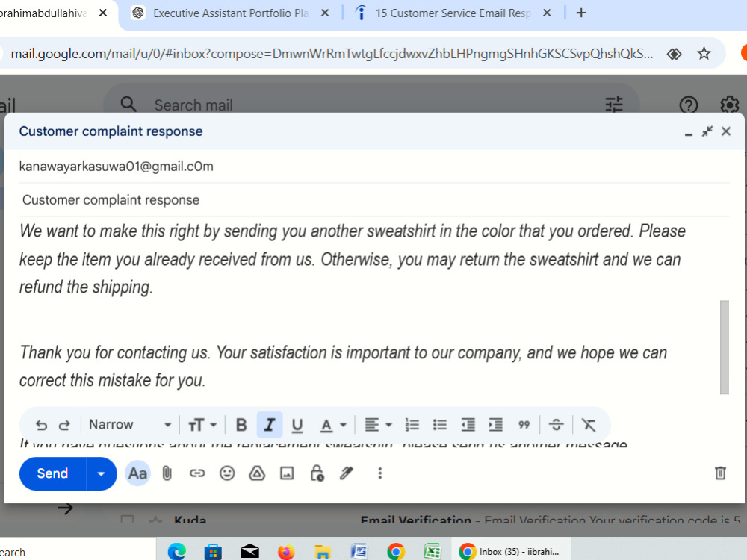747x560 pixels.
Task: Open the text size dropdown
Action: pyautogui.click(x=202, y=425)
